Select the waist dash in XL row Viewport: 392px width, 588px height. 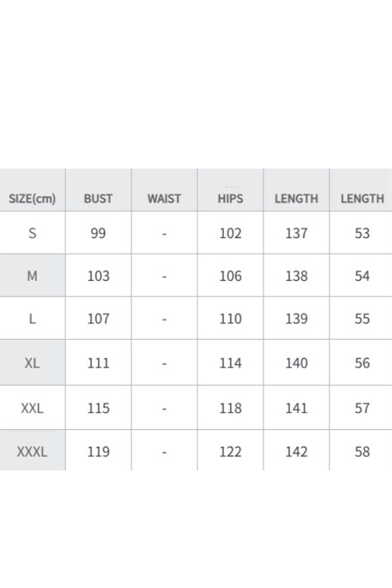[x=164, y=364]
